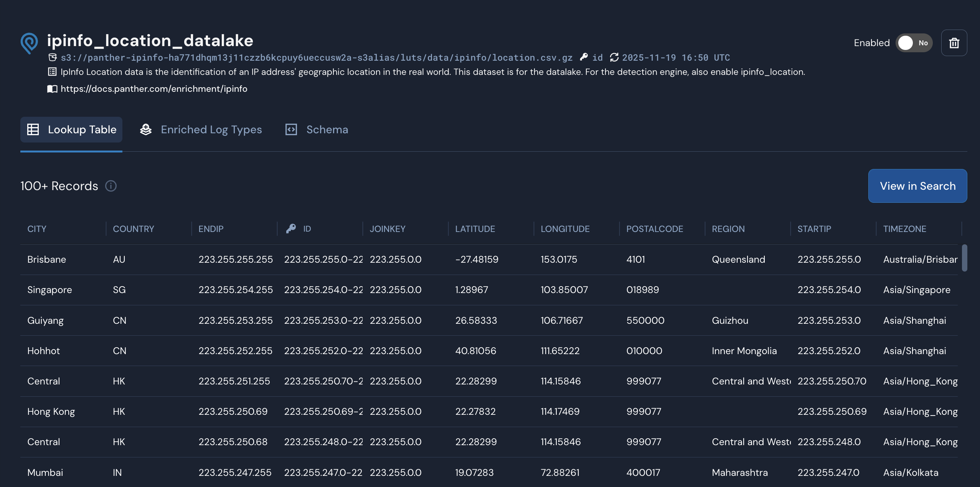
Task: Click the layers icon beside Enriched Log Types
Action: pos(145,129)
